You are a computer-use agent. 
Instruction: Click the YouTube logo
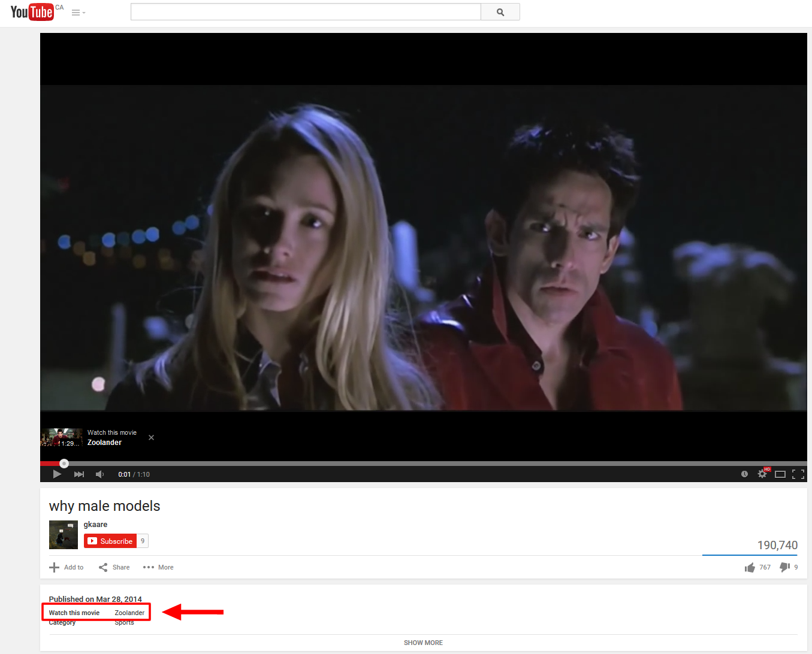tap(32, 12)
